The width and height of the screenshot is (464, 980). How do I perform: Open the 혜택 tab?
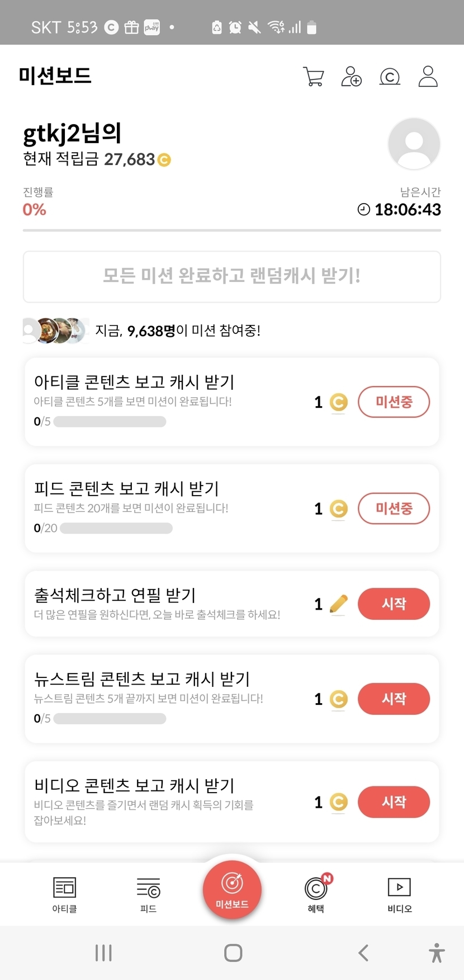316,894
